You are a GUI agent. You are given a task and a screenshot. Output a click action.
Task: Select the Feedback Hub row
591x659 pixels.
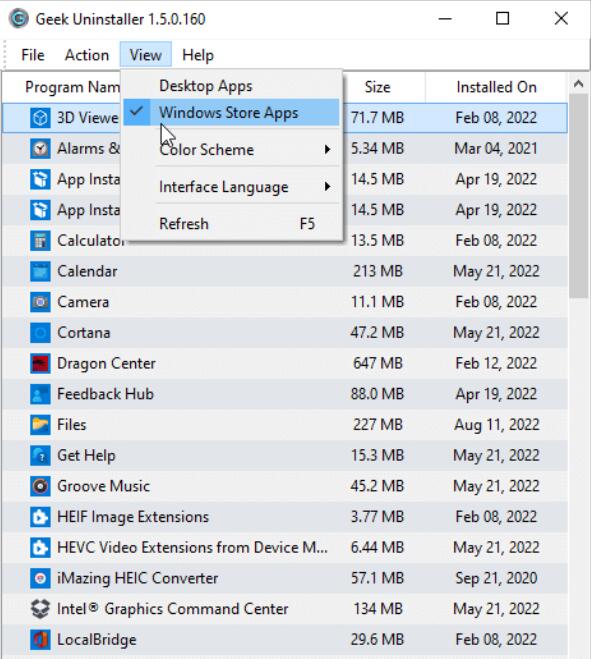click(285, 394)
